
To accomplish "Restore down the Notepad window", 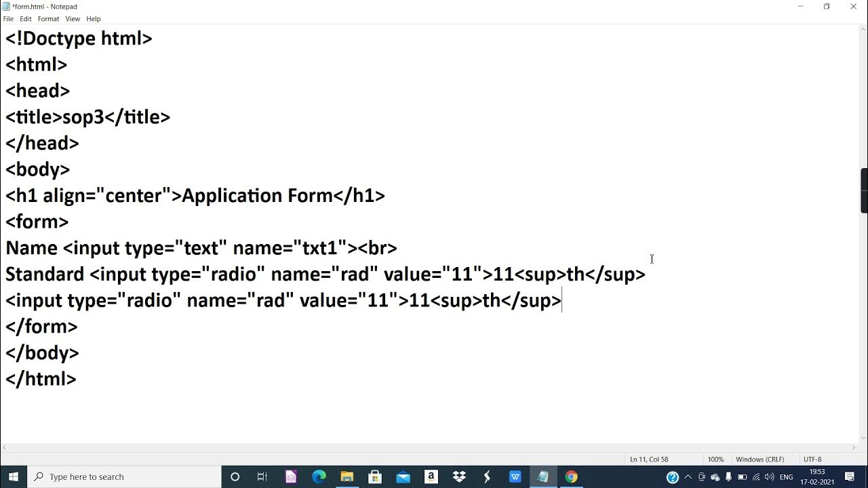I will 827,6.
